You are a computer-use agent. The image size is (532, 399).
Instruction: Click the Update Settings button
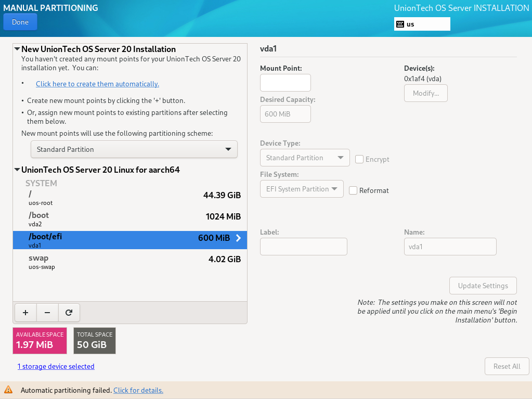[x=483, y=286]
